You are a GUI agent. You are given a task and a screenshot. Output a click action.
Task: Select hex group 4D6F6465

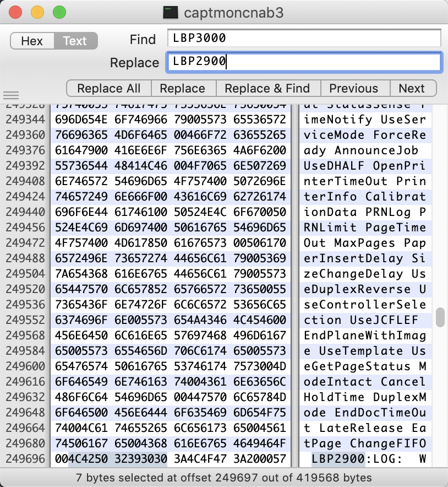tap(141, 135)
